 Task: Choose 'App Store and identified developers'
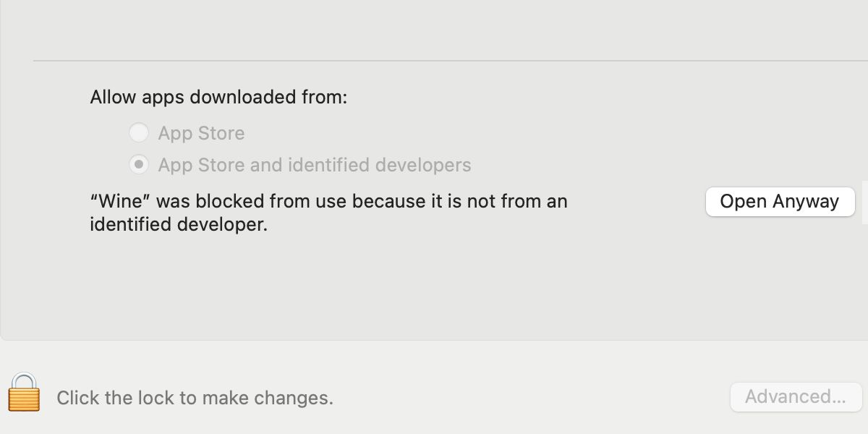[x=139, y=164]
